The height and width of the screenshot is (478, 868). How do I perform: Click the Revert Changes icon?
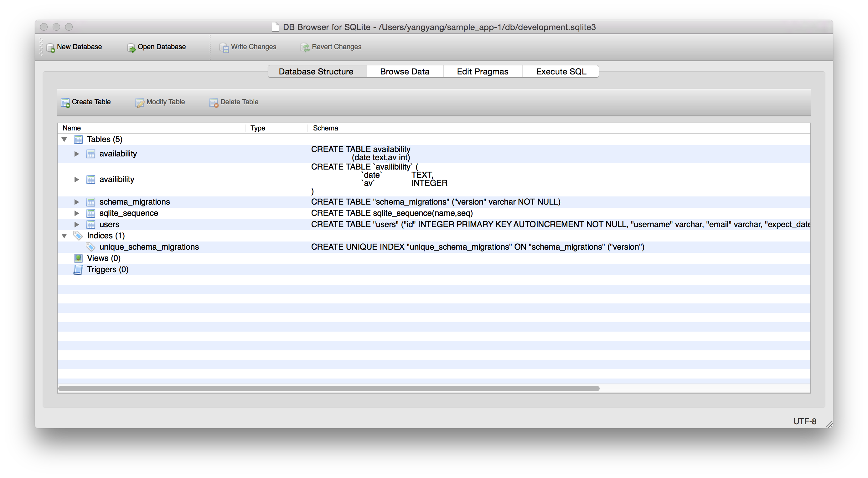point(305,48)
